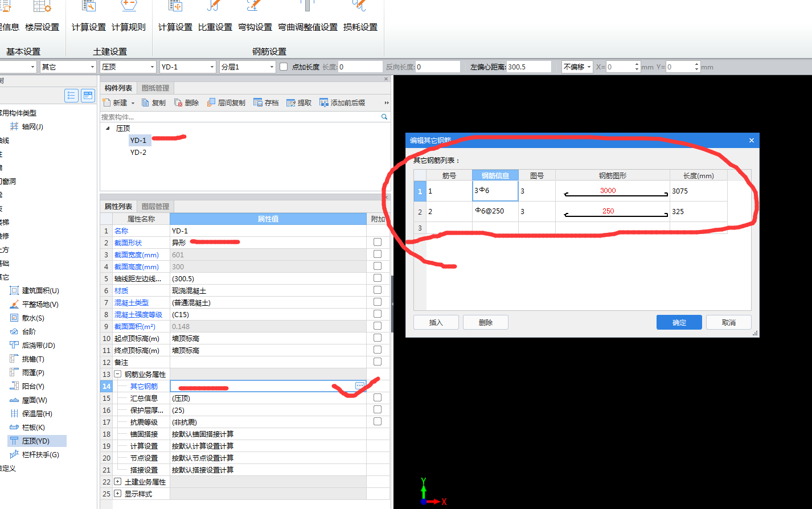Select 屋面(W) component type
The image size is (812, 509).
click(28, 400)
